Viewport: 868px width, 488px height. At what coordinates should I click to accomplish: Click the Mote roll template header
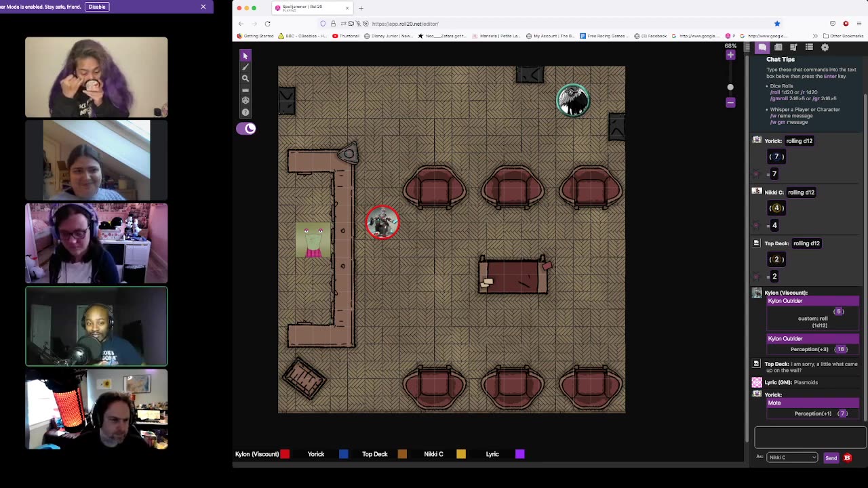coord(812,403)
